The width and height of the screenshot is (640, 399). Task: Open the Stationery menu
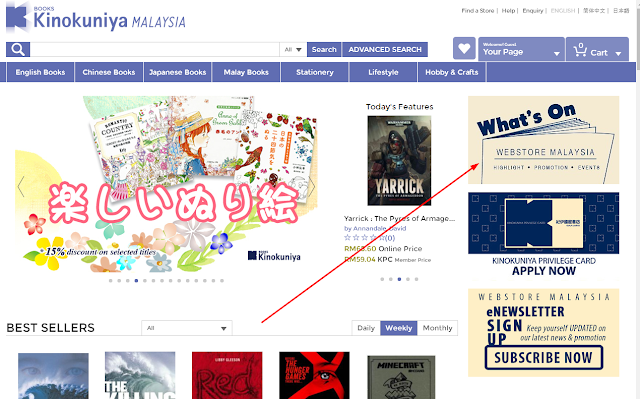click(x=315, y=72)
